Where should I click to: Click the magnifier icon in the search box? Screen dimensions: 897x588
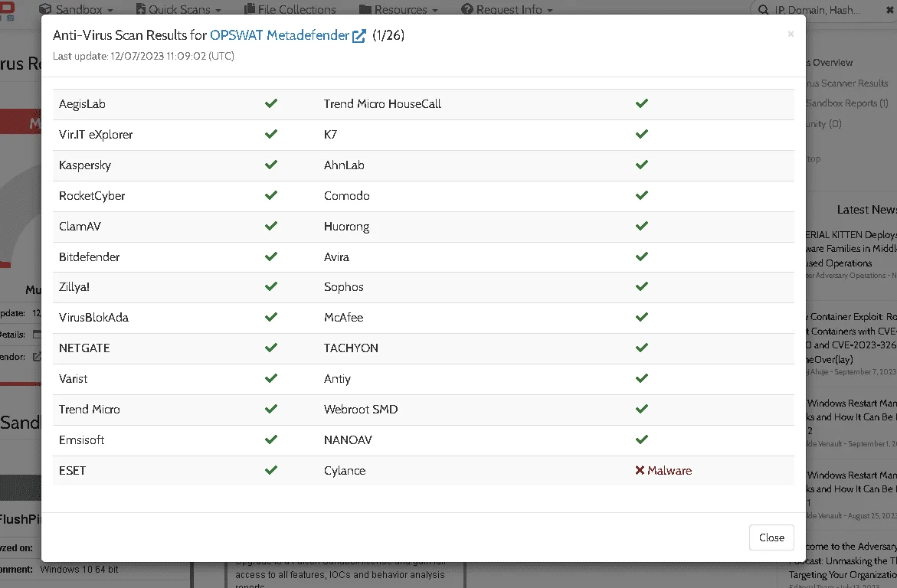[763, 10]
